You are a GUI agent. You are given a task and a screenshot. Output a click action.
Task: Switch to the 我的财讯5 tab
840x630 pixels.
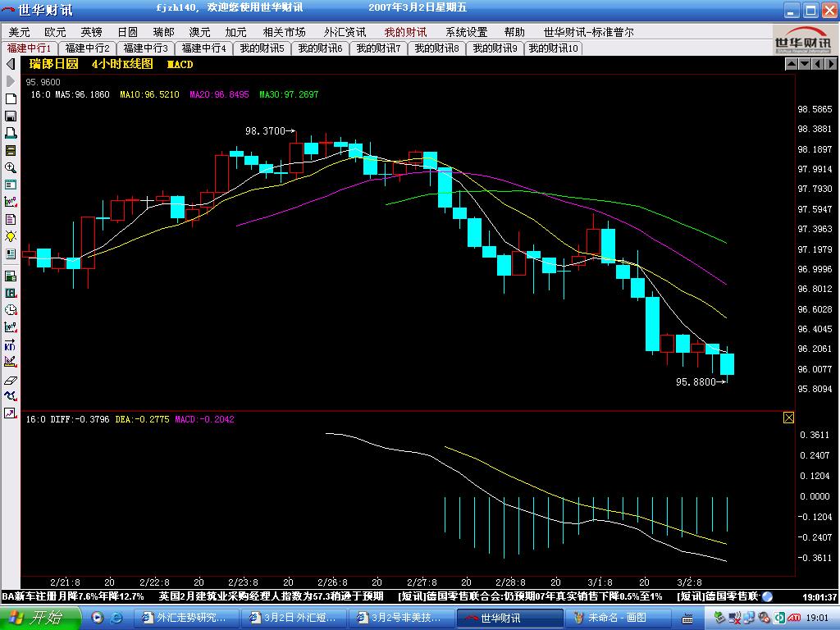click(x=262, y=48)
